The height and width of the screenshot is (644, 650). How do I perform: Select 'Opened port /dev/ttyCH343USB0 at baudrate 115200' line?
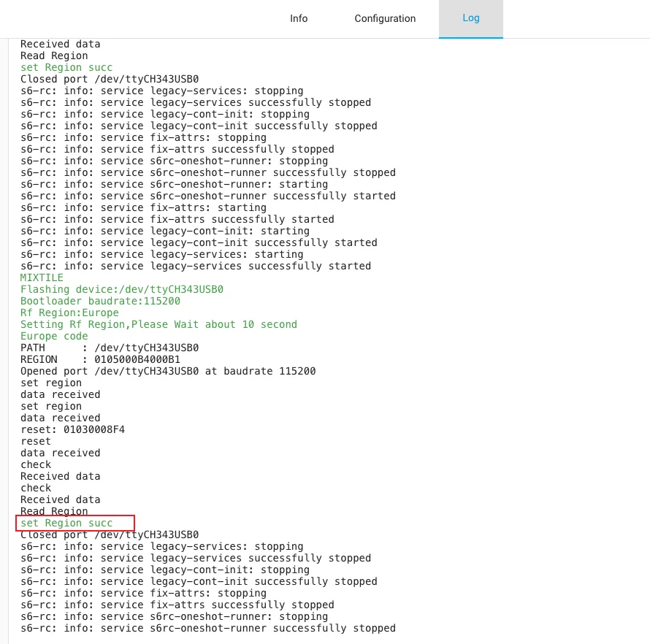pos(168,371)
